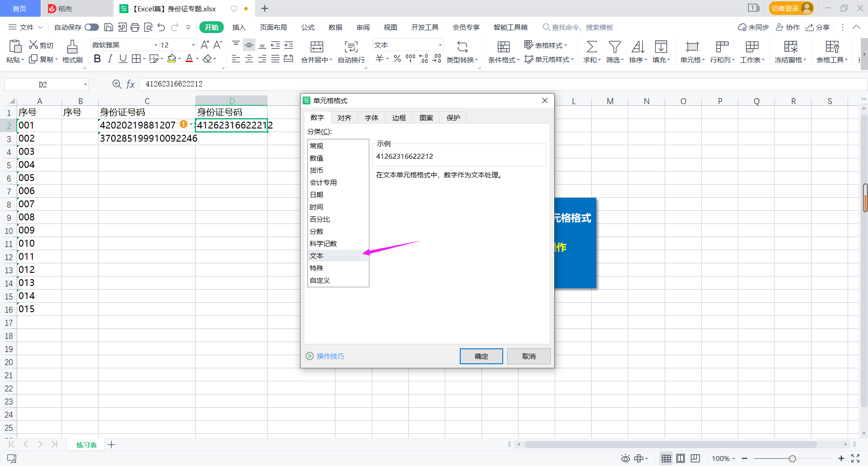Click the 条件格式 conditional formatting icon
Screen dimensions: 868x466
pyautogui.click(x=504, y=47)
